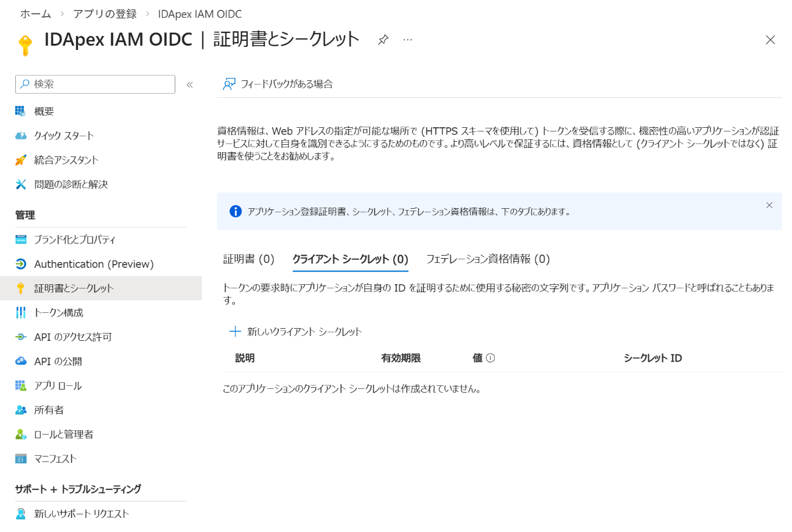The width and height of the screenshot is (792, 532).
Task: Click the 概要 grid icon
Action: coord(21,111)
